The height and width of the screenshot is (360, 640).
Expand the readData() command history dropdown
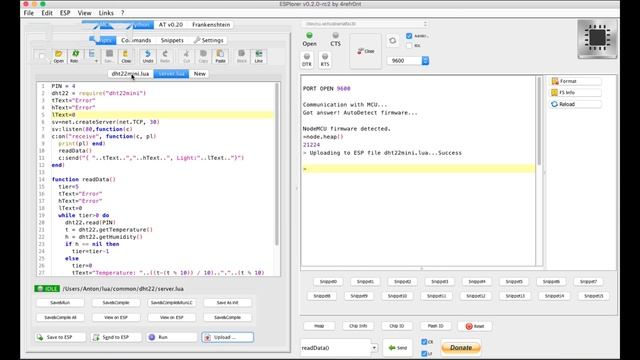click(x=374, y=348)
